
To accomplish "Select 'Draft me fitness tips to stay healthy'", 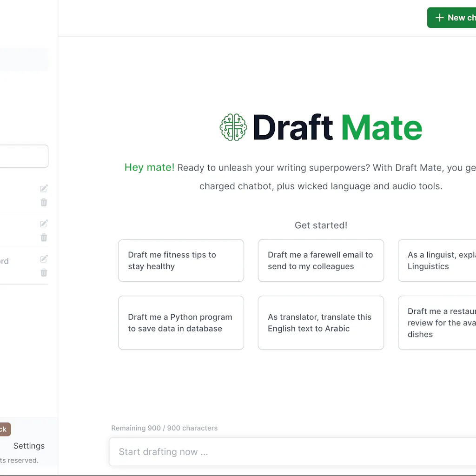I will pyautogui.click(x=181, y=260).
